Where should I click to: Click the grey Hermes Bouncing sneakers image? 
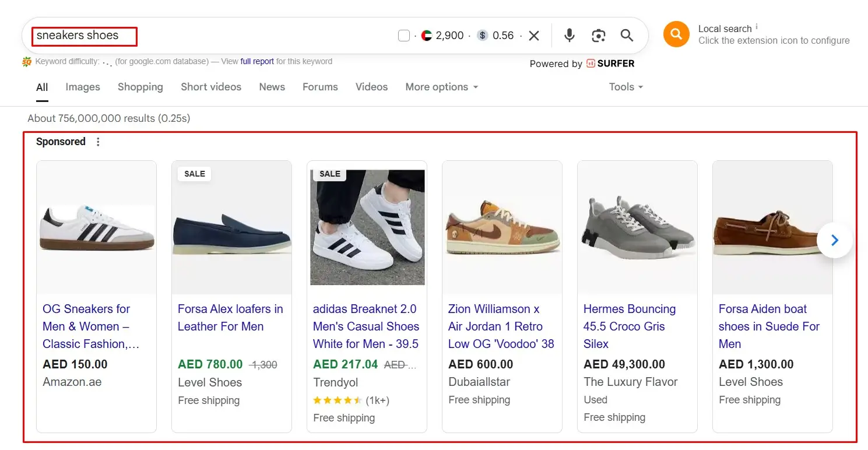(638, 228)
